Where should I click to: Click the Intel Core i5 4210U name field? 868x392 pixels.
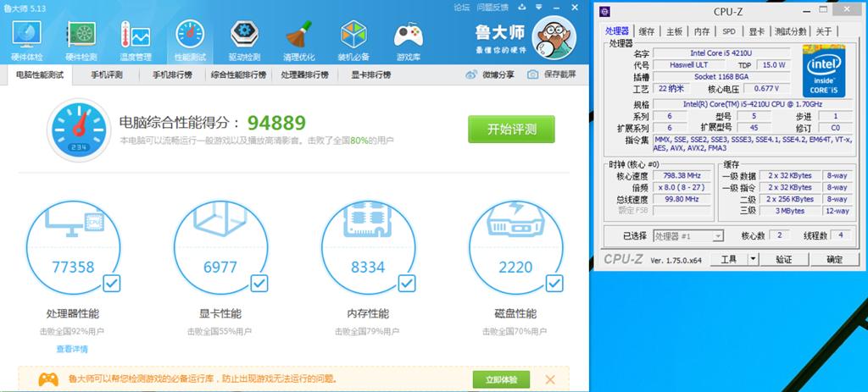click(x=721, y=53)
